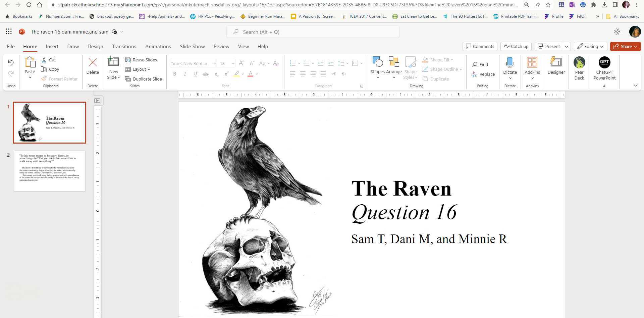
Task: Click the yellow text highlight color
Action: 236,74
